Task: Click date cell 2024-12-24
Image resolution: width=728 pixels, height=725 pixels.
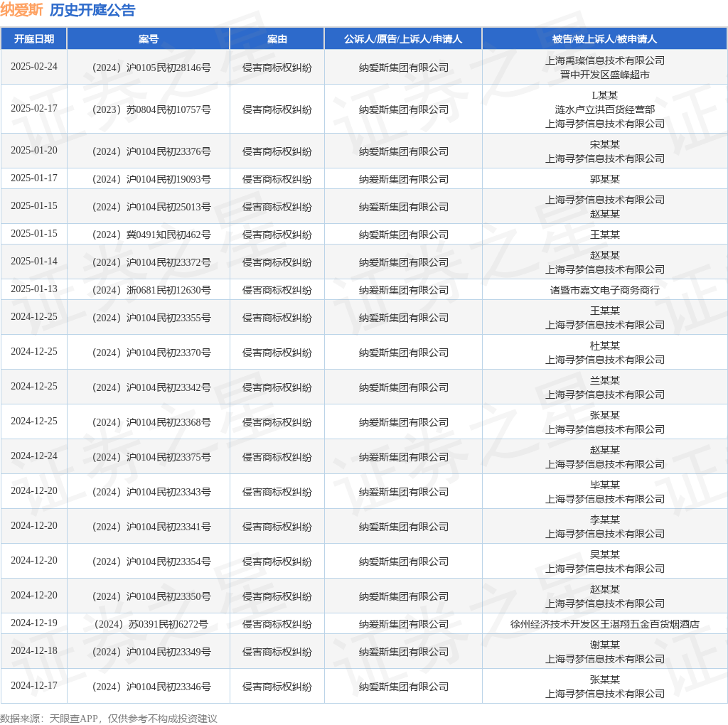Action: [34, 456]
